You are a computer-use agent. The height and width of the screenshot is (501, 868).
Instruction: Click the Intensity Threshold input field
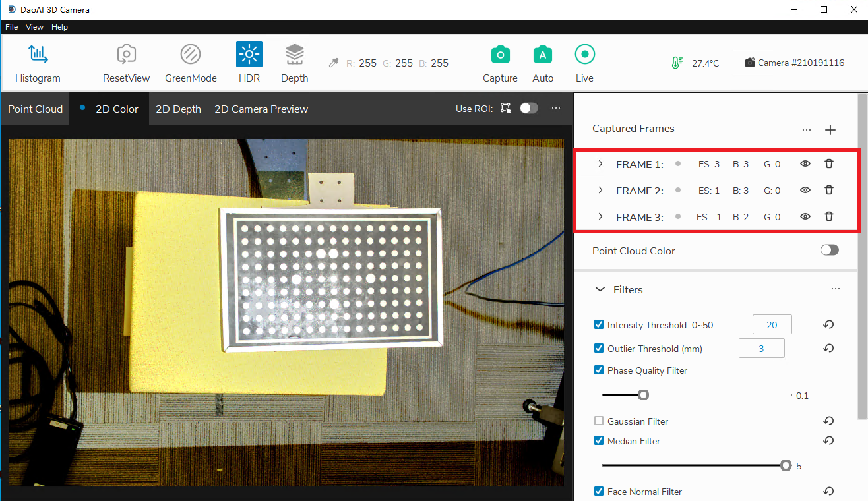click(x=772, y=325)
